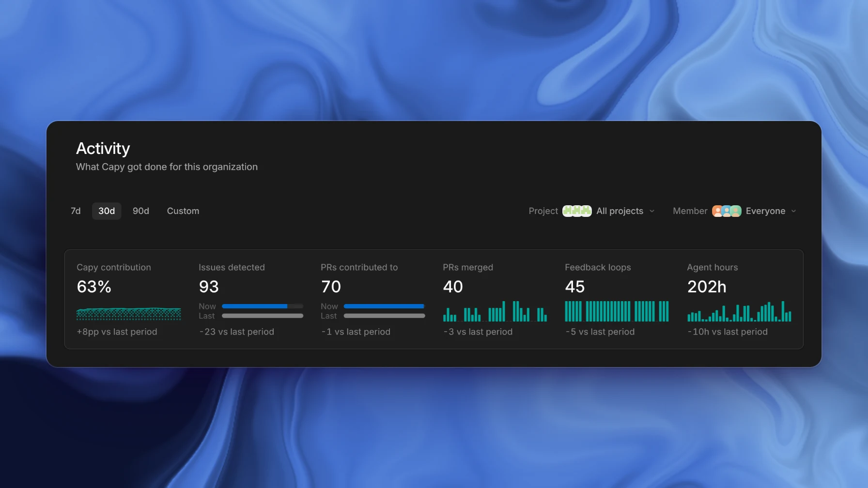Click the Issues detected Now progress bar

coord(263,306)
